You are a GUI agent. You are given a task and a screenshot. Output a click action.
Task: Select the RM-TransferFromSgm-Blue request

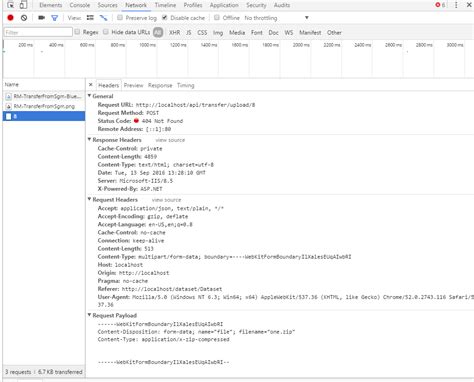(x=44, y=96)
